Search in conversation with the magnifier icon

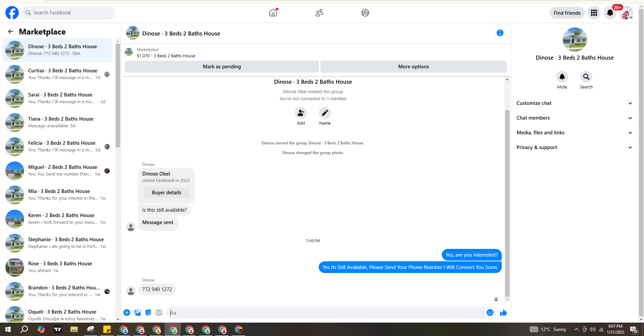[586, 77]
